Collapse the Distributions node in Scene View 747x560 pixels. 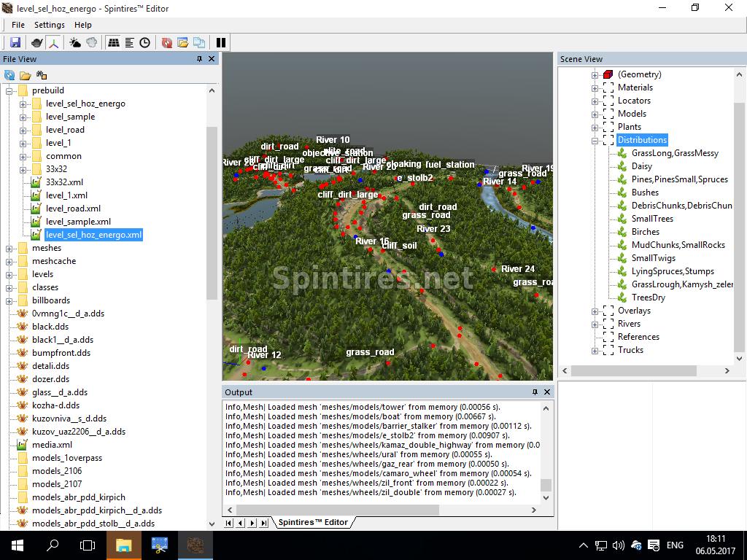click(x=595, y=141)
